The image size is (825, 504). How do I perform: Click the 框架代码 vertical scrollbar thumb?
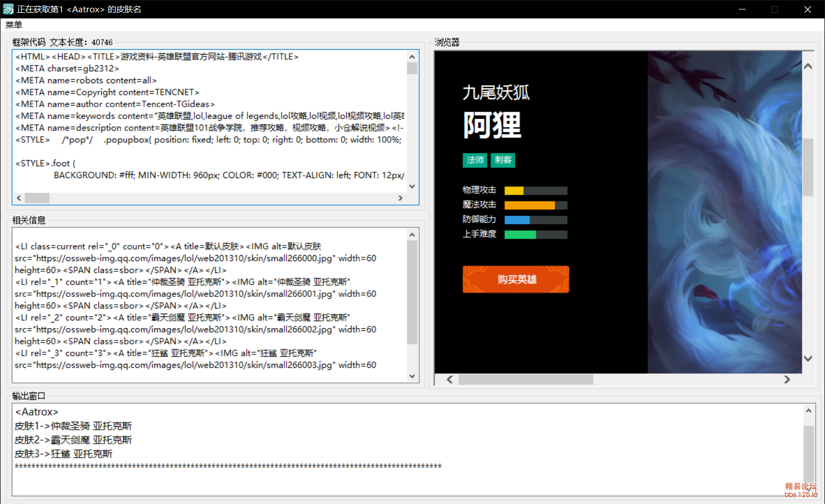tap(412, 68)
